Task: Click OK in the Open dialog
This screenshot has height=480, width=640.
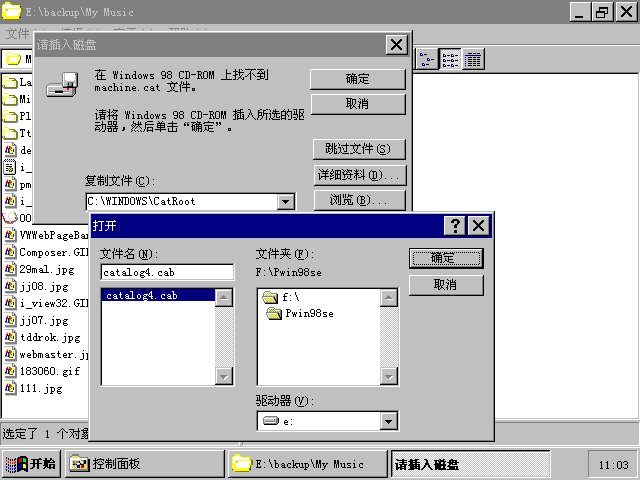Action: coord(446,258)
